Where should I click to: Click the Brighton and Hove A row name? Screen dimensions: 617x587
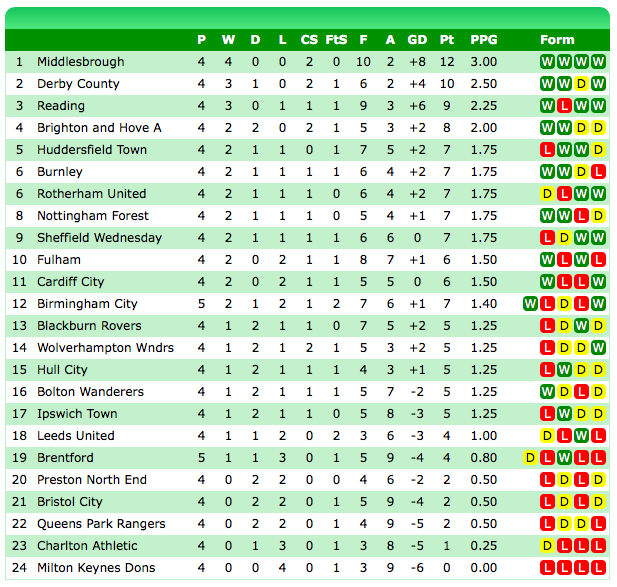(99, 128)
